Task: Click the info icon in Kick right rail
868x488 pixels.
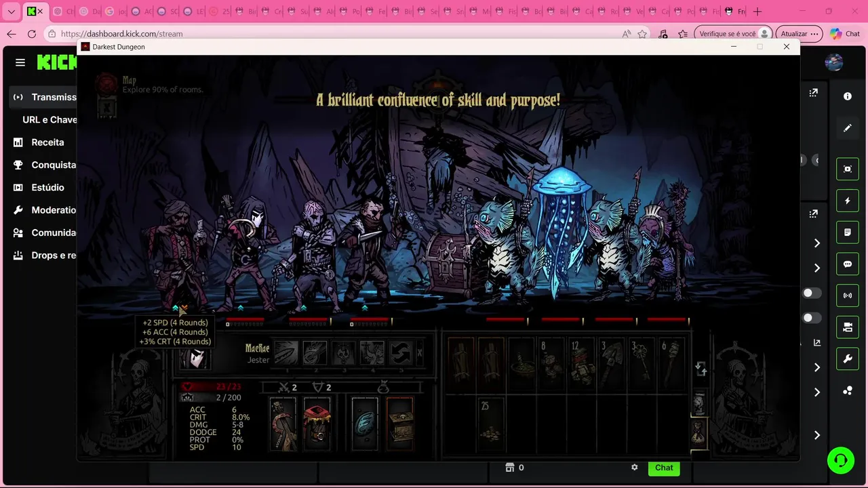Action: click(x=848, y=96)
